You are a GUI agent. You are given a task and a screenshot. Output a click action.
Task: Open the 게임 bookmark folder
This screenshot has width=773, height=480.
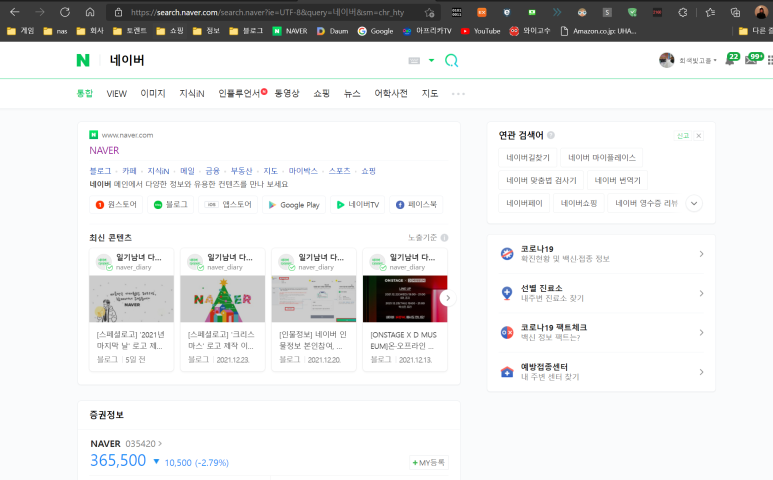20,31
